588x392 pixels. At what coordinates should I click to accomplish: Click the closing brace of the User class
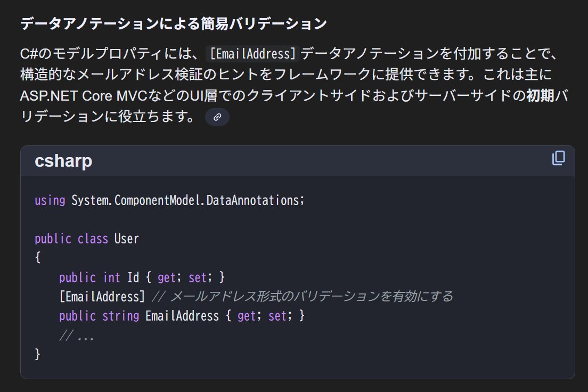[x=37, y=355]
